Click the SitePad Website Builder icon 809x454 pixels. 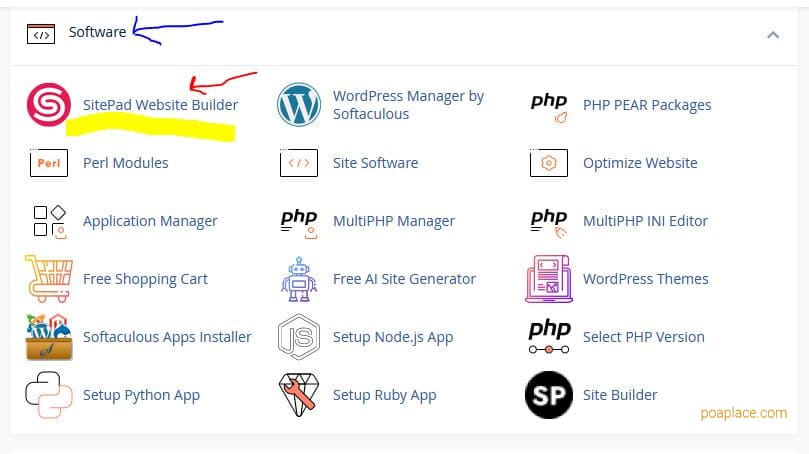48,105
